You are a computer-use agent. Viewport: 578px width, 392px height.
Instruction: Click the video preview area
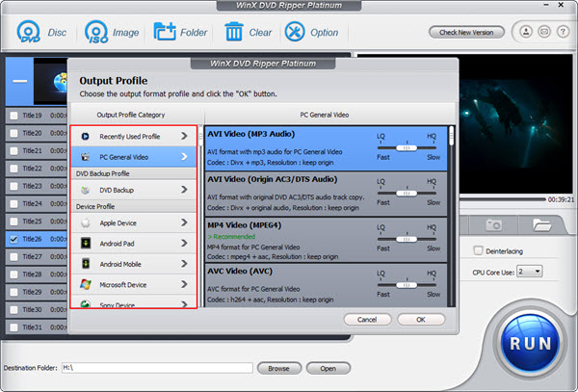click(x=515, y=124)
